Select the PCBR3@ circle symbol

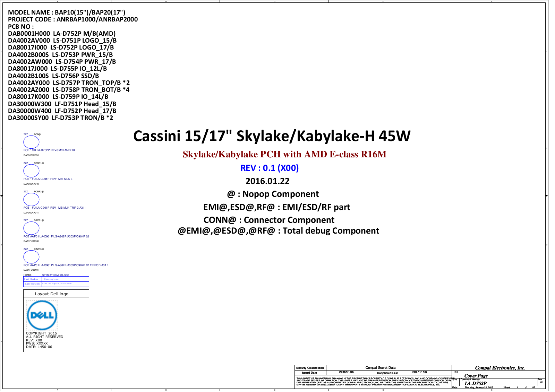click(31, 200)
